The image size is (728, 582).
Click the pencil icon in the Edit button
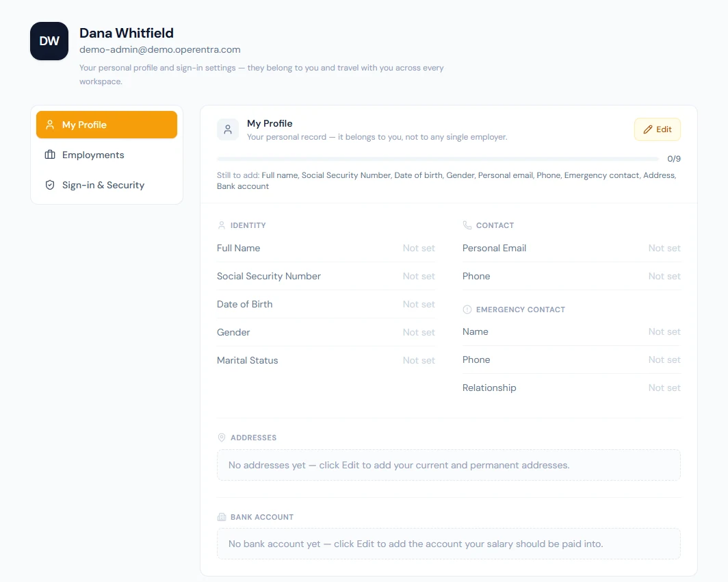pyautogui.click(x=648, y=129)
